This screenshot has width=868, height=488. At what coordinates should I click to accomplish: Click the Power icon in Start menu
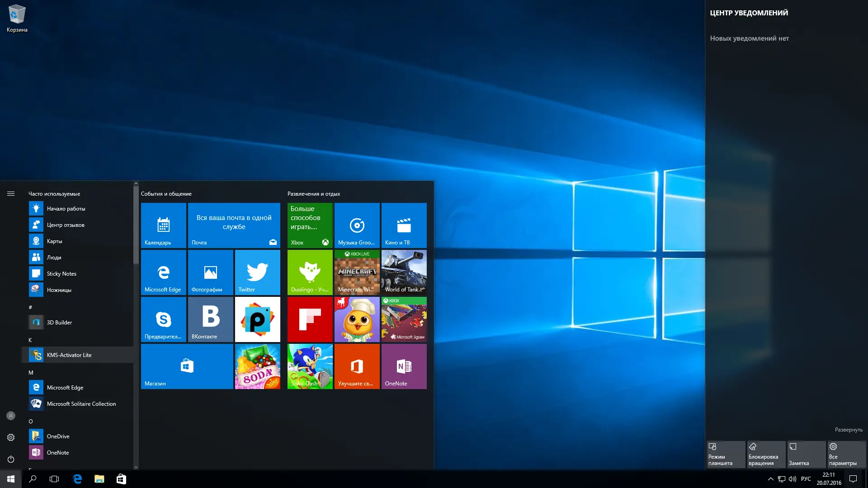pos(11,459)
